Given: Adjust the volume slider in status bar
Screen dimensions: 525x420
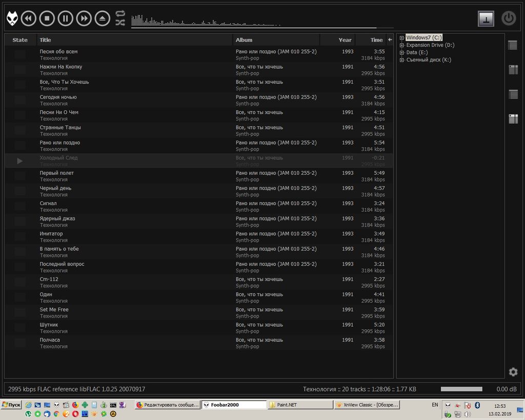Looking at the screenshot, I should click(x=461, y=389).
